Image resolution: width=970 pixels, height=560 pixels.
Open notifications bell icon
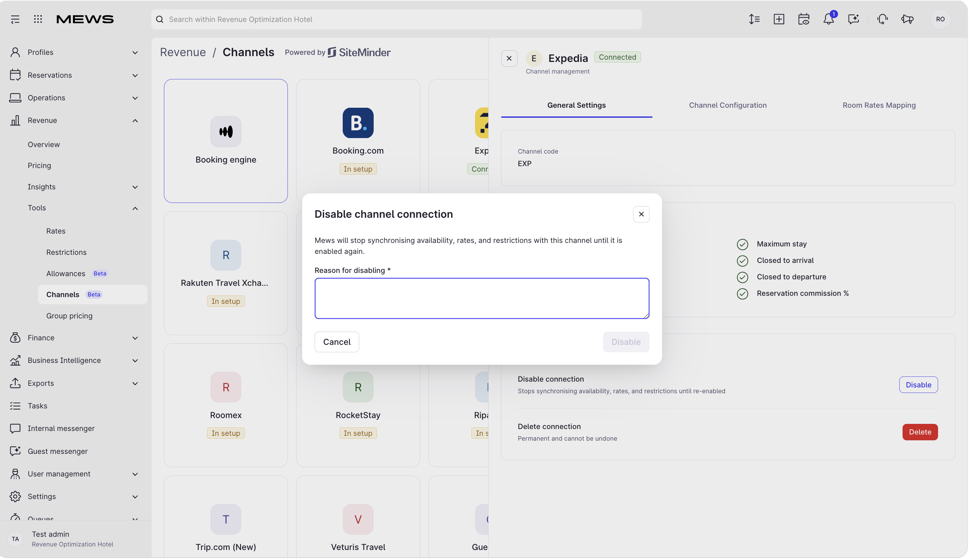click(828, 19)
